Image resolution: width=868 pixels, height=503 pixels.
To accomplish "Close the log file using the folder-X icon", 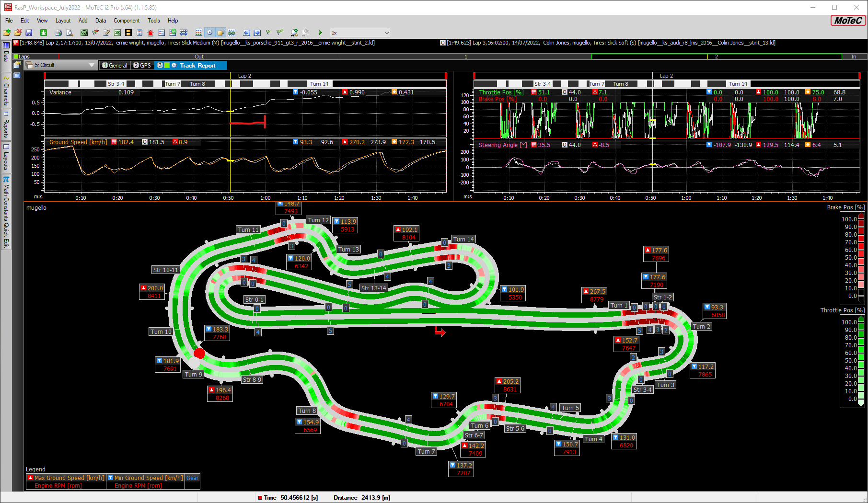I will coord(18,33).
